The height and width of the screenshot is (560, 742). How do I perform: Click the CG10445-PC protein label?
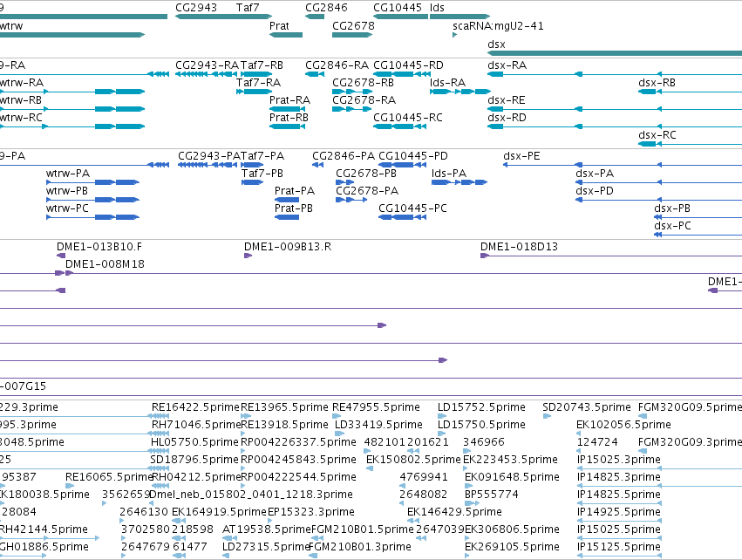point(412,208)
